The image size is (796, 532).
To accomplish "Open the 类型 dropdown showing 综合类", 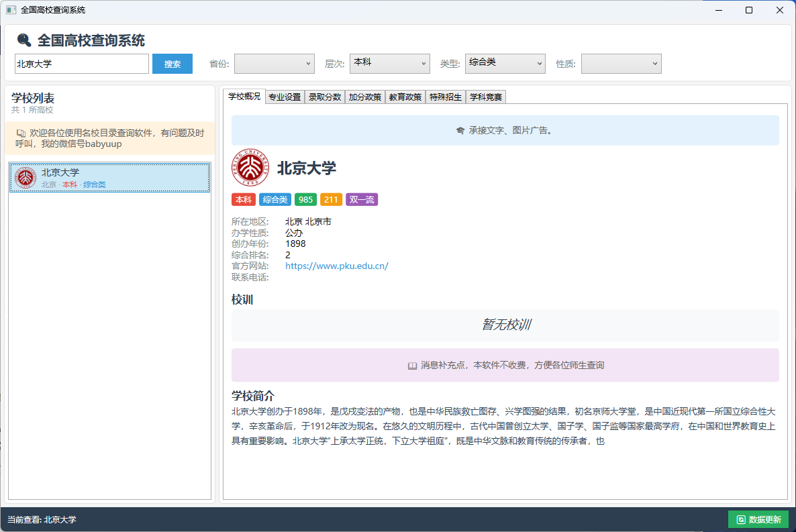I will click(x=505, y=64).
